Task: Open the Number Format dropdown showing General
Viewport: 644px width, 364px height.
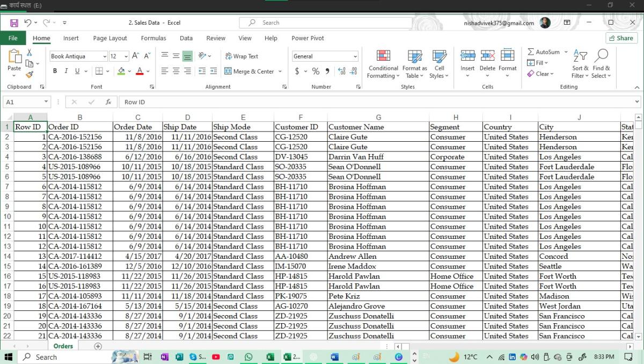Action: [x=355, y=56]
